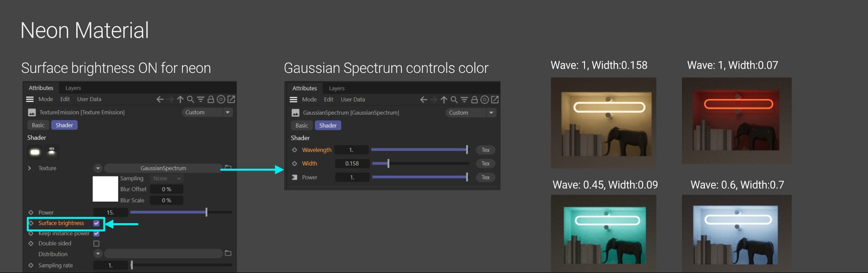The height and width of the screenshot is (273, 868).
Task: Toggle lock icon in TextureEmission panel
Action: 210,99
